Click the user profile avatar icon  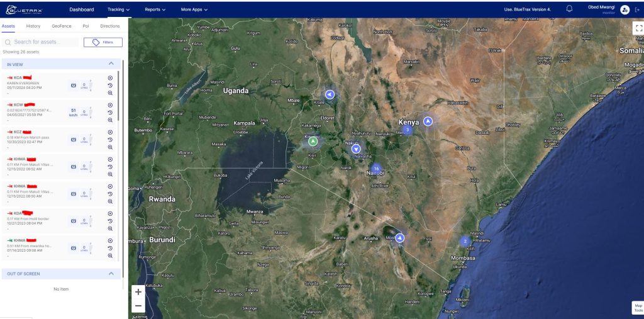coord(624,9)
